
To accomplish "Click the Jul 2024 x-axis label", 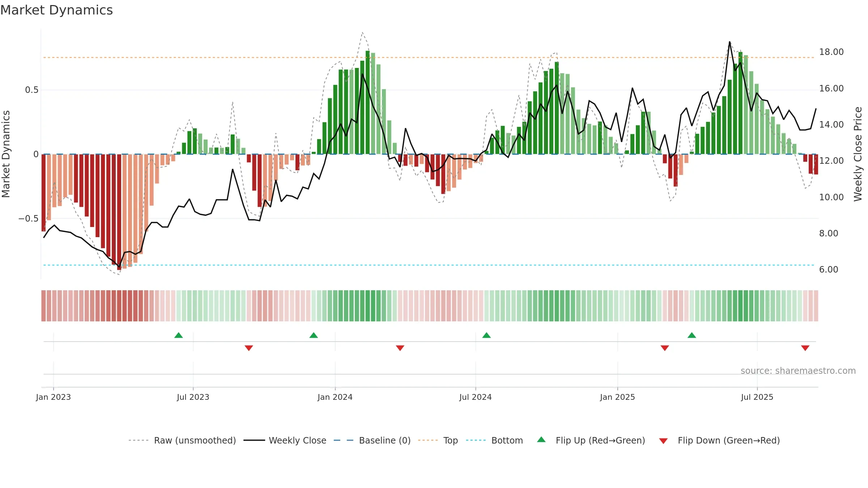I will tap(476, 397).
